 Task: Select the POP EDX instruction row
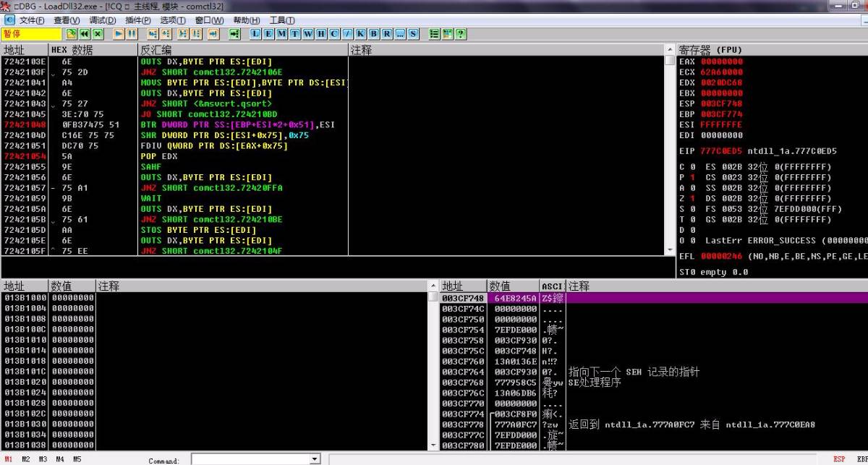[x=333, y=156]
